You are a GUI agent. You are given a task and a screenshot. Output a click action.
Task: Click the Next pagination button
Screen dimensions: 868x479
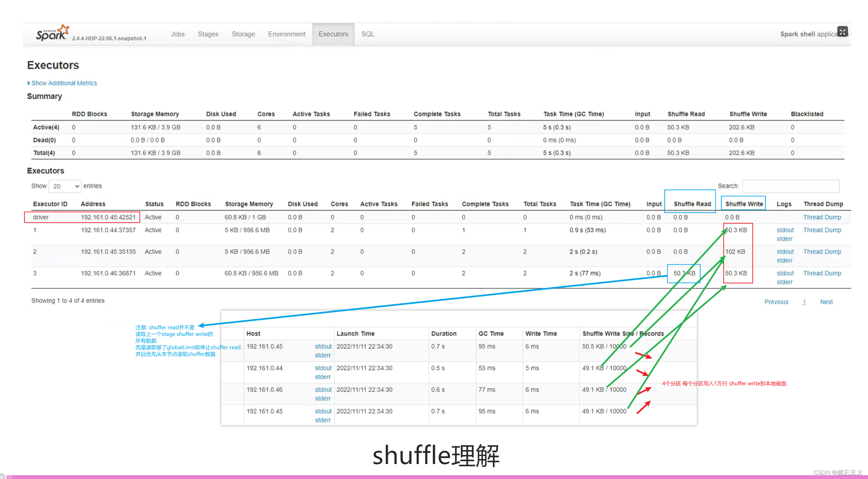click(x=826, y=302)
